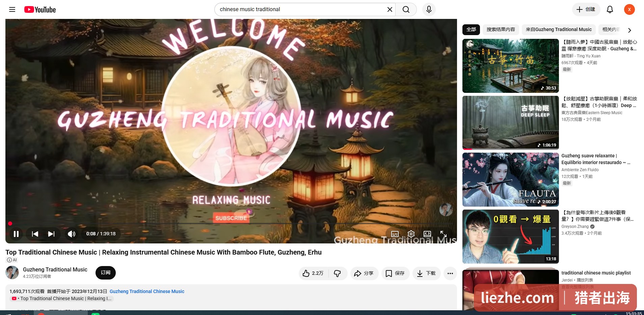Image resolution: width=644 pixels, height=315 pixels.
Task: Open player settings gear
Action: click(411, 234)
